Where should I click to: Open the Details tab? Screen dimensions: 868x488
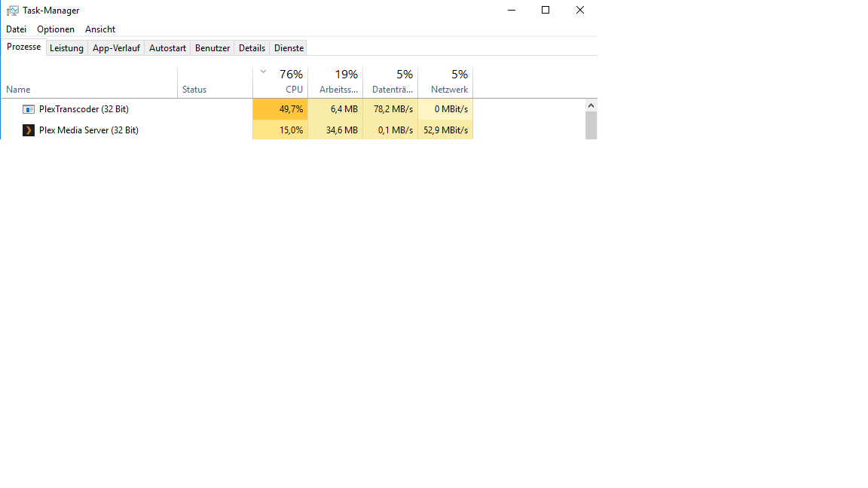[252, 48]
